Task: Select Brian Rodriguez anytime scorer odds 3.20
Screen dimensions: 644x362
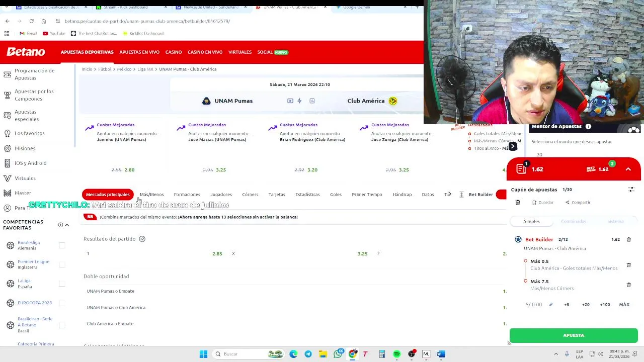Action: click(x=312, y=170)
